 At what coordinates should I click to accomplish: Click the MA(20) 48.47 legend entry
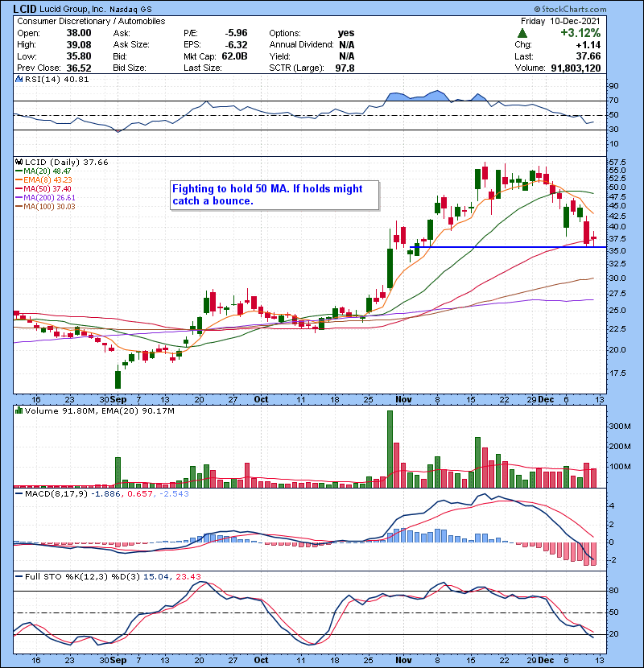pos(43,171)
